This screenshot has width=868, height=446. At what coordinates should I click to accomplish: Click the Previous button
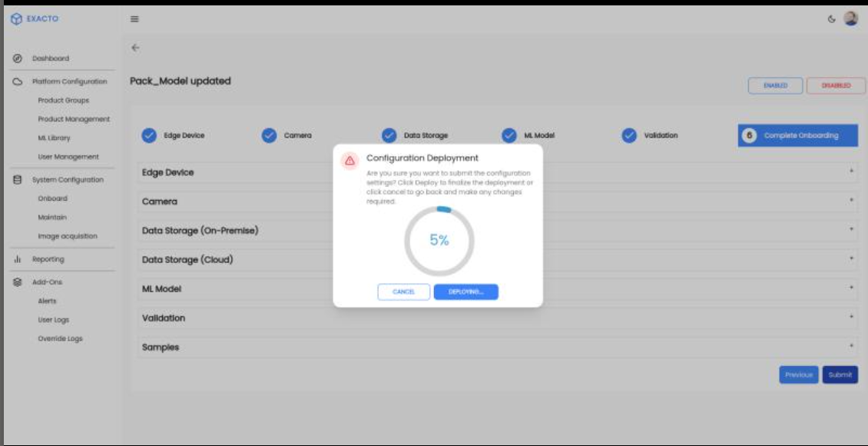797,374
